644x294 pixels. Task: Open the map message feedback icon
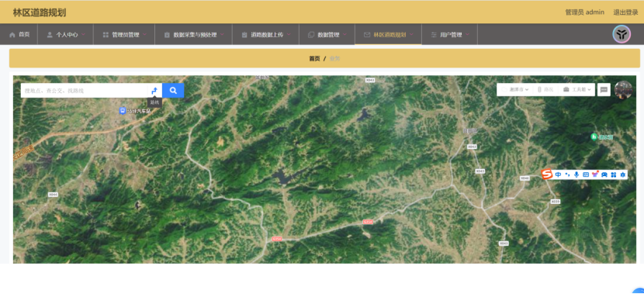tap(604, 90)
